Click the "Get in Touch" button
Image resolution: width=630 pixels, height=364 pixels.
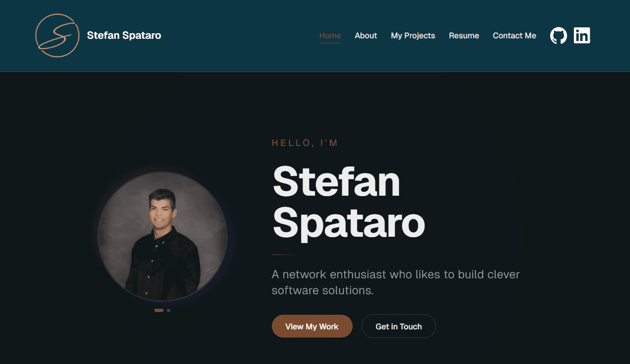click(399, 326)
